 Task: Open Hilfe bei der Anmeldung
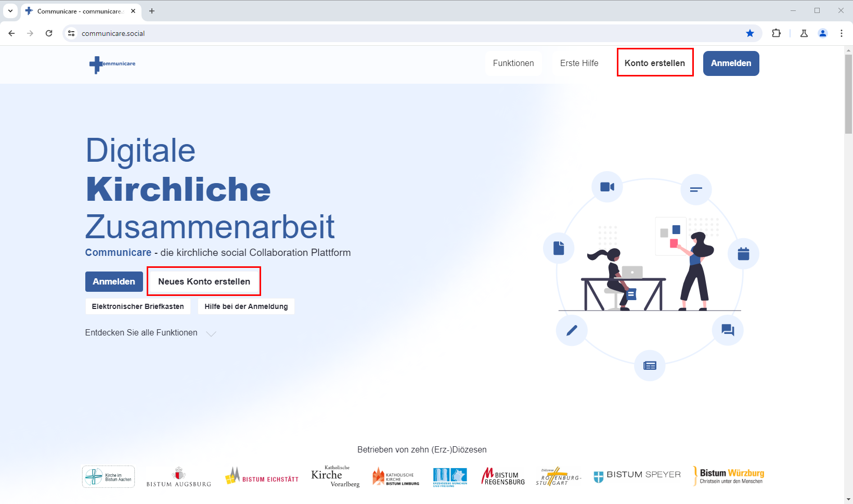(246, 306)
